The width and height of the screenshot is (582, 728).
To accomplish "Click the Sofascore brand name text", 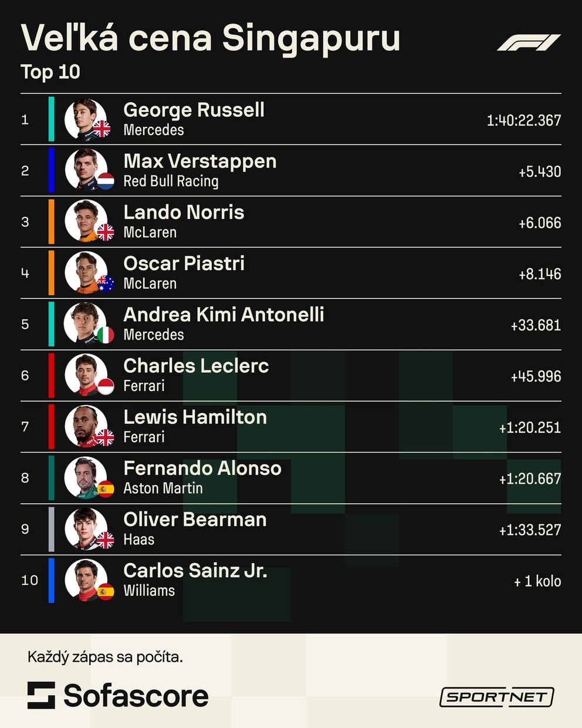I will pos(136,696).
